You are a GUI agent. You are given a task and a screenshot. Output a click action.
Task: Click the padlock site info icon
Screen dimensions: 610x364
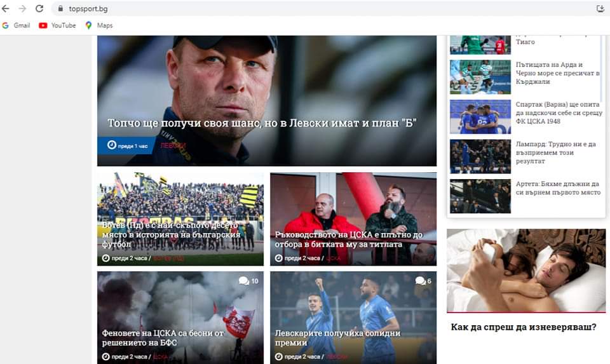click(60, 8)
